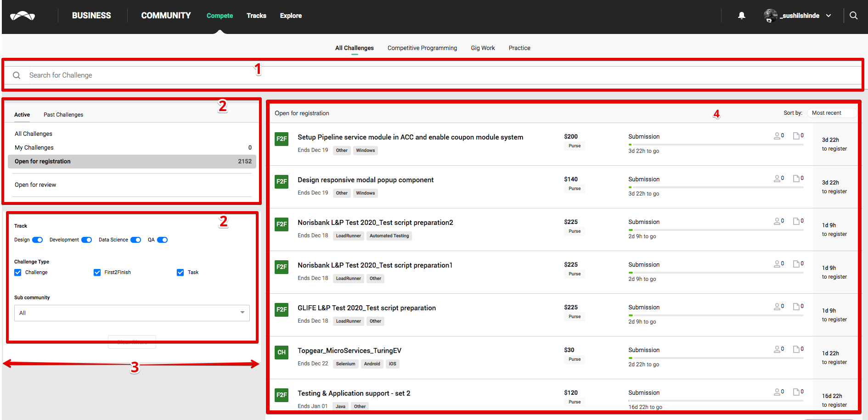Uncheck the First2Finish checkbox
The height and width of the screenshot is (420, 868).
[x=97, y=273]
